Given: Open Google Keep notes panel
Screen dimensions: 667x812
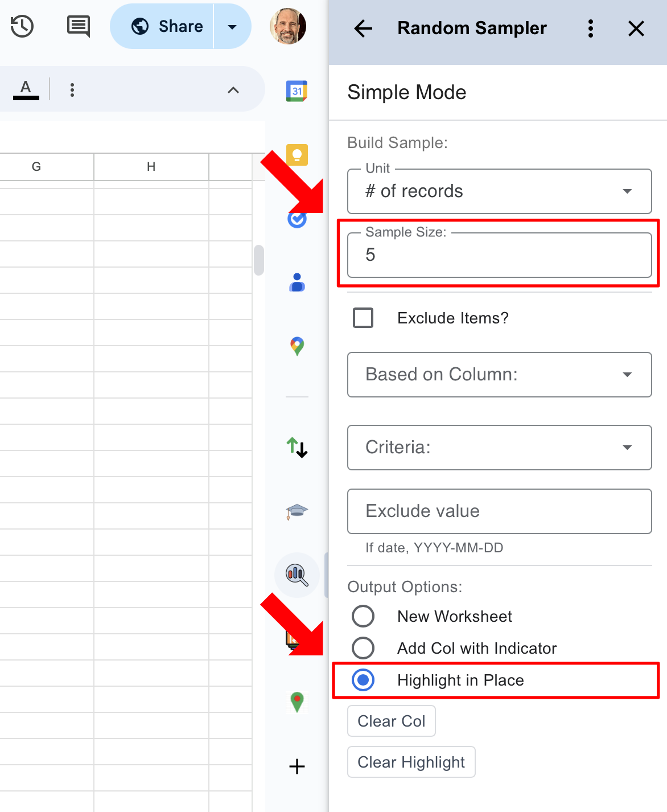Looking at the screenshot, I should click(x=297, y=154).
